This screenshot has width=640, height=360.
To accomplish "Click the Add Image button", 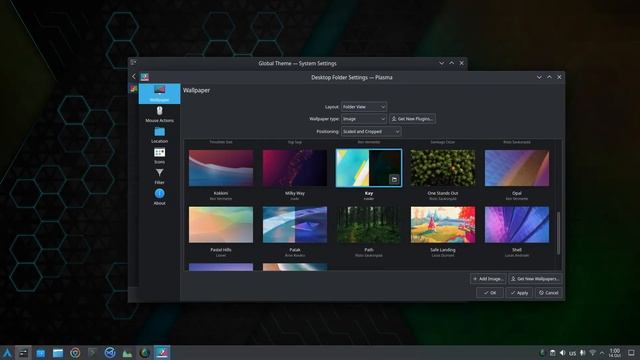I will pos(488,279).
